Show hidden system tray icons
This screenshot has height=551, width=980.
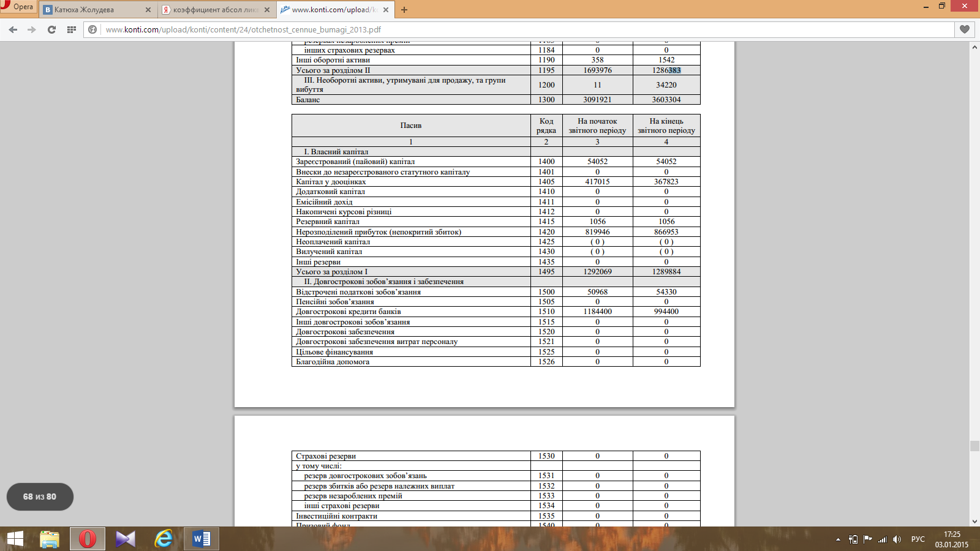point(838,539)
